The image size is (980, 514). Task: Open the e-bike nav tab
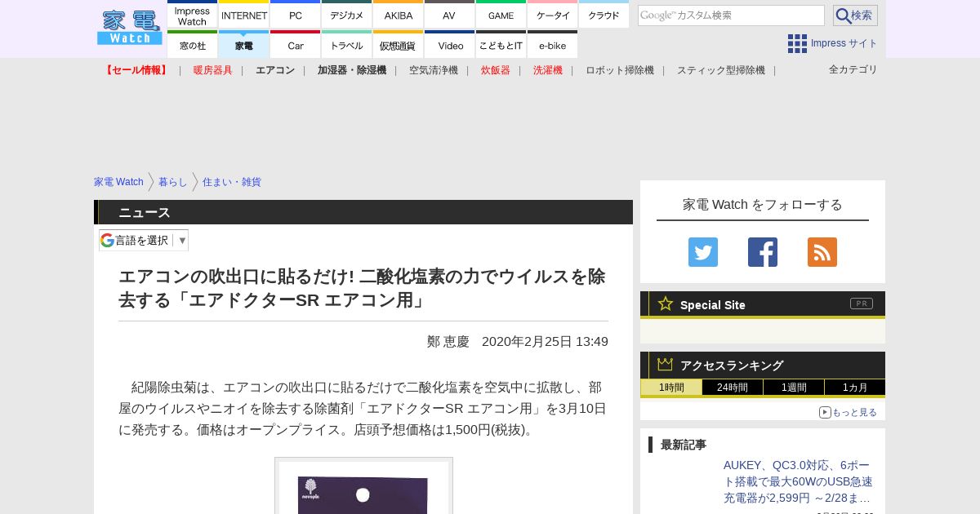click(x=553, y=44)
